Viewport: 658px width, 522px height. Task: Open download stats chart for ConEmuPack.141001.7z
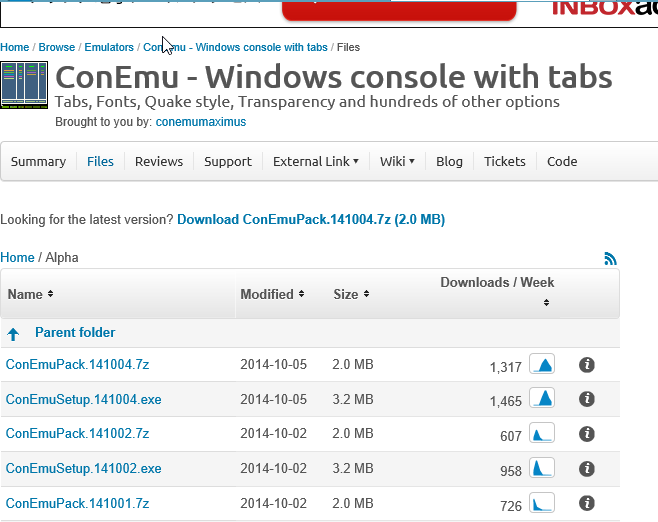pyautogui.click(x=542, y=503)
